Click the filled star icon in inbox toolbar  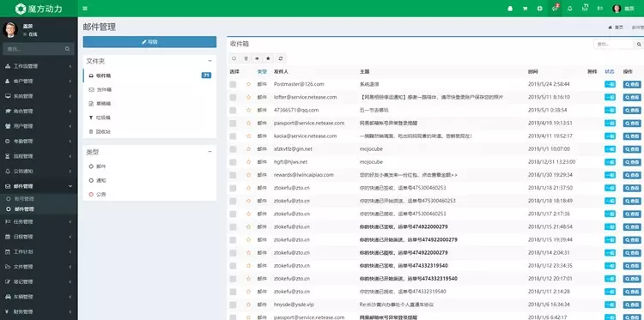[x=268, y=58]
